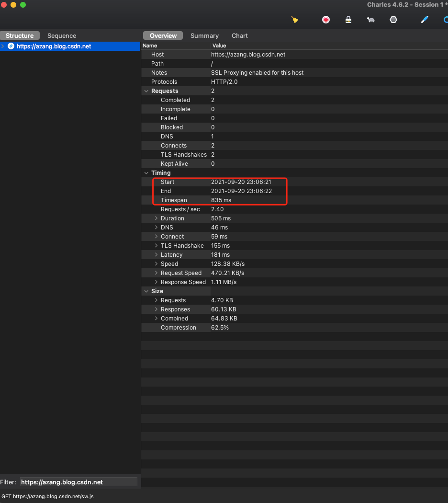Select the Compression 62.5% row
The image size is (448, 503).
pyautogui.click(x=294, y=328)
